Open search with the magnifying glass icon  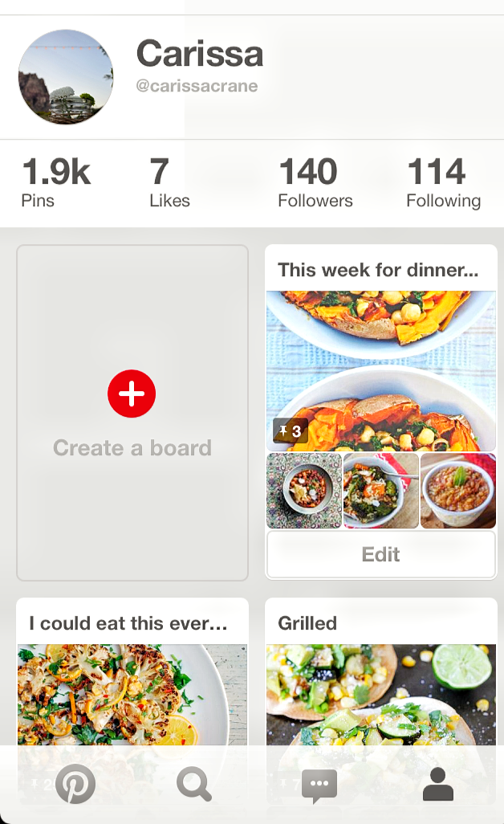point(194,785)
